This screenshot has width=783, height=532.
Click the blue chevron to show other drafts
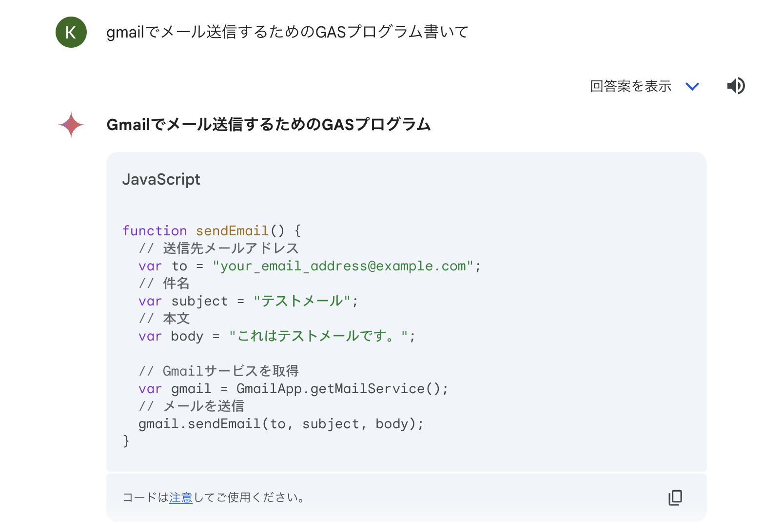692,86
